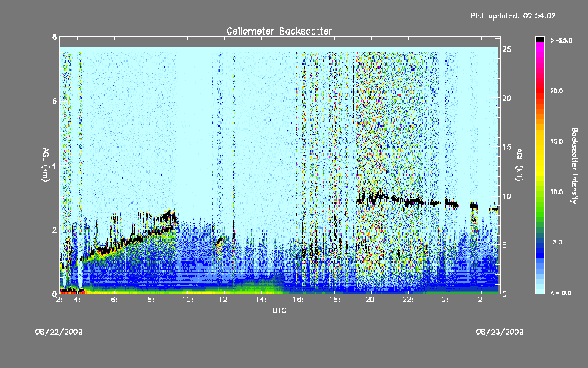The height and width of the screenshot is (368, 588).
Task: Click the 08/23/2009 end date label
Action: [500, 332]
